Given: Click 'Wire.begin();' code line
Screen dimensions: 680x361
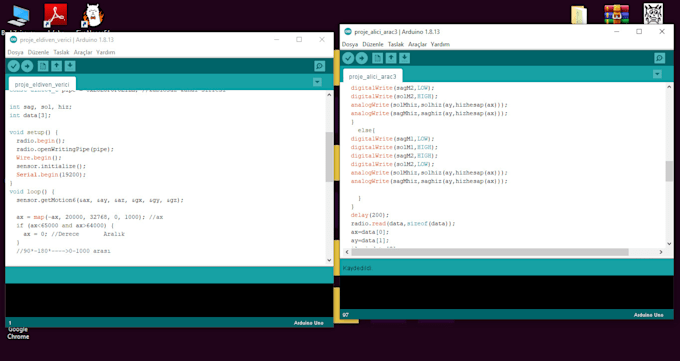Looking at the screenshot, I should (x=39, y=158).
